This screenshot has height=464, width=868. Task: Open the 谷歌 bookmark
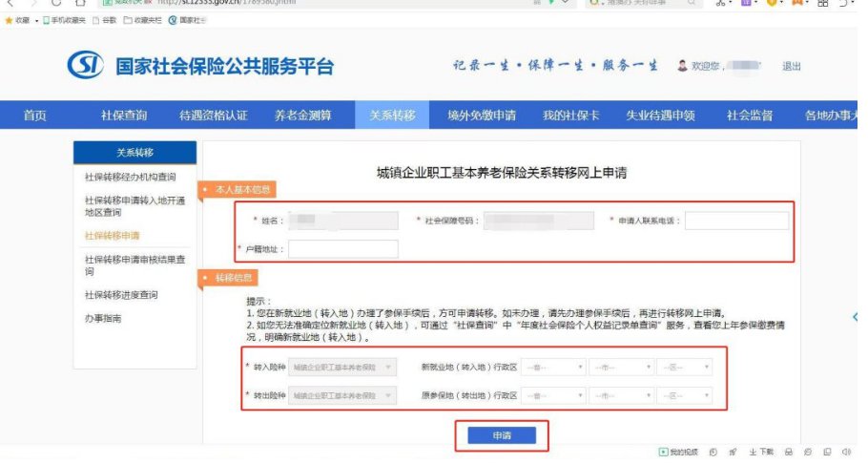tap(105, 20)
